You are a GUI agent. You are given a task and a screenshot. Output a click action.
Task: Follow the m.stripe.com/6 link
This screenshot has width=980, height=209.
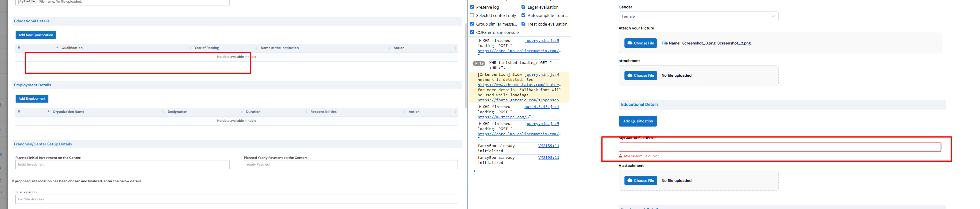[503, 117]
